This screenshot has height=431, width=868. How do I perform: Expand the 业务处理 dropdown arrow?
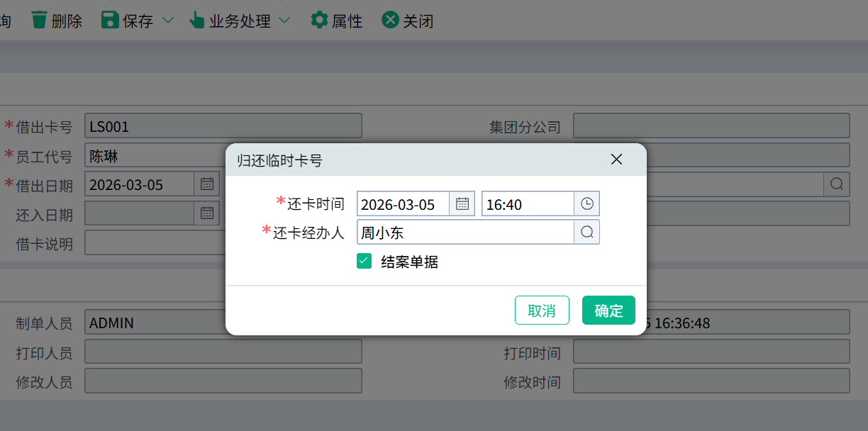pyautogui.click(x=284, y=21)
